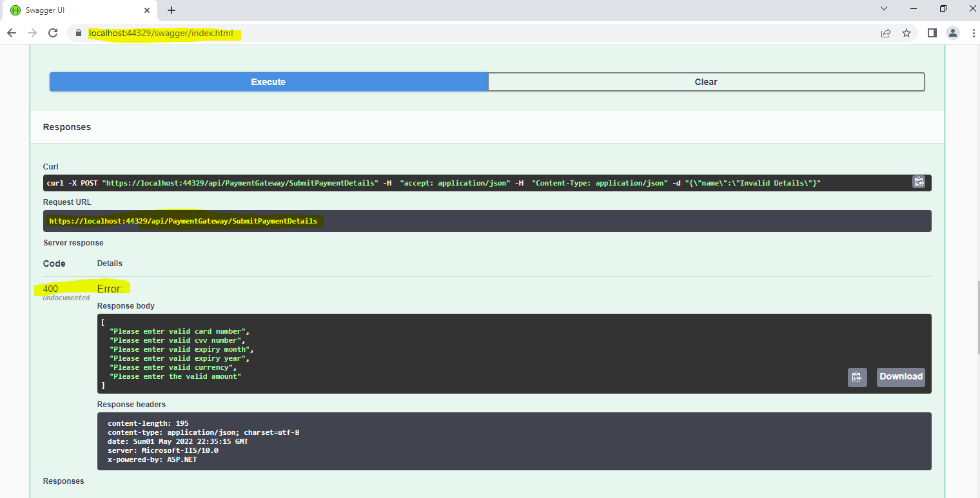Click the Swagger logo on the browser tab
This screenshot has height=498, width=980.
tap(15, 10)
